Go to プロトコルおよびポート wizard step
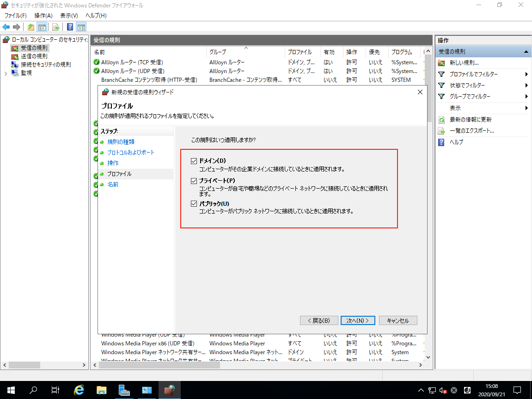The height and width of the screenshot is (399, 532). [131, 153]
